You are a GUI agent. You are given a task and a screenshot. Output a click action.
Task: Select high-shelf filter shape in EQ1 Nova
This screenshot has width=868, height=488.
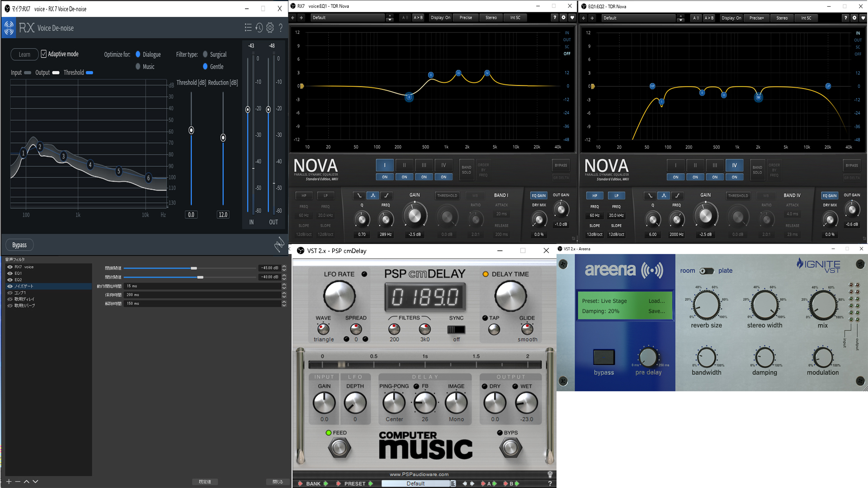point(387,196)
